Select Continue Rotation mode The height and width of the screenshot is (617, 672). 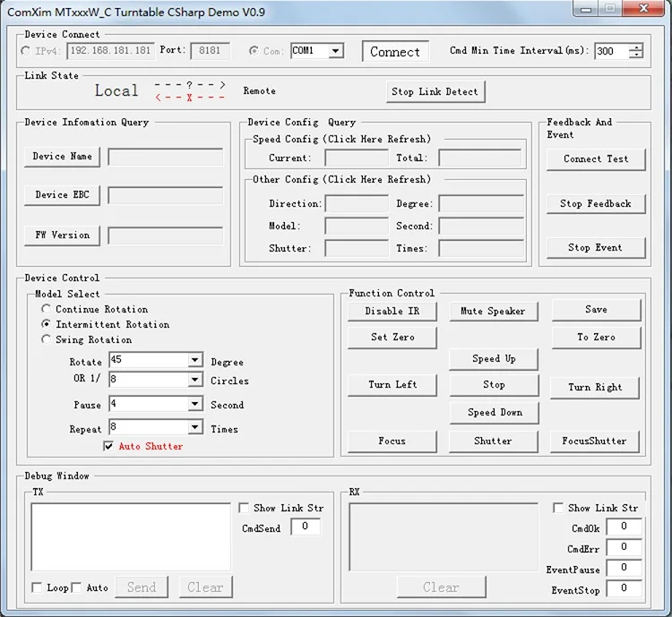[47, 309]
